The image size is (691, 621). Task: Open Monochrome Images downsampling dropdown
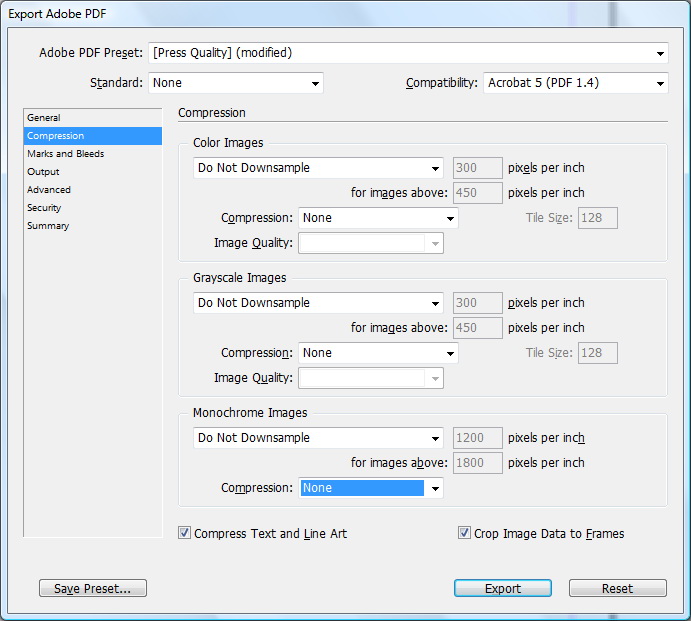point(318,438)
